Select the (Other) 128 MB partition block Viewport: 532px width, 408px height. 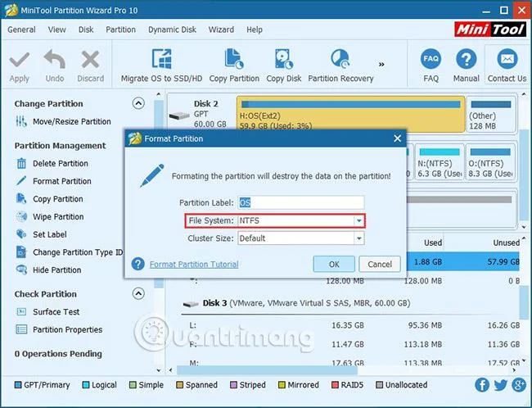click(490, 114)
